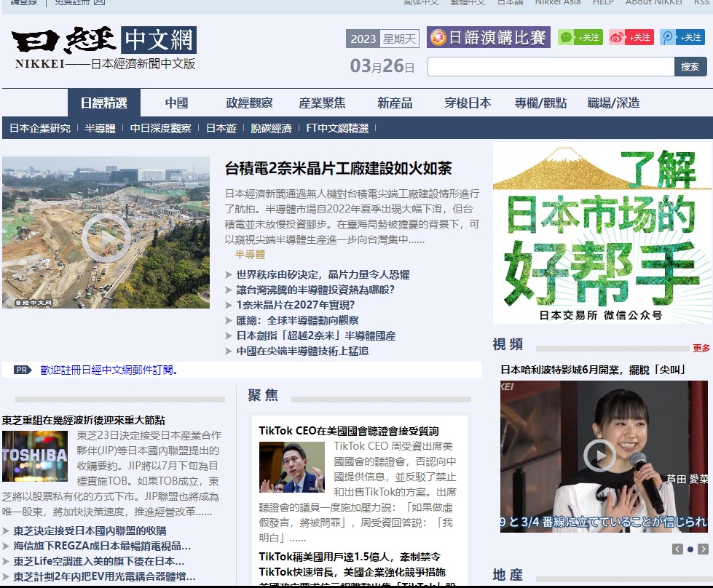
Task: Go to previous video with left arrow
Action: (x=677, y=549)
